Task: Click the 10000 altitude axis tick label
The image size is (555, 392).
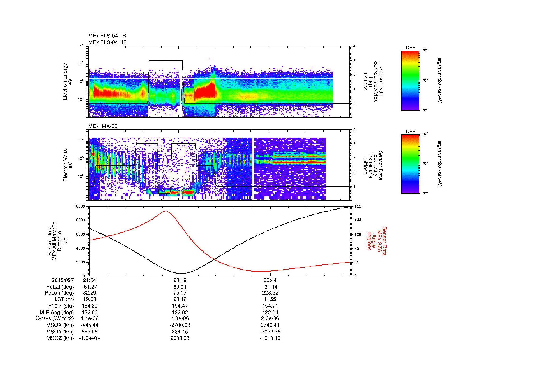Action: (x=79, y=206)
